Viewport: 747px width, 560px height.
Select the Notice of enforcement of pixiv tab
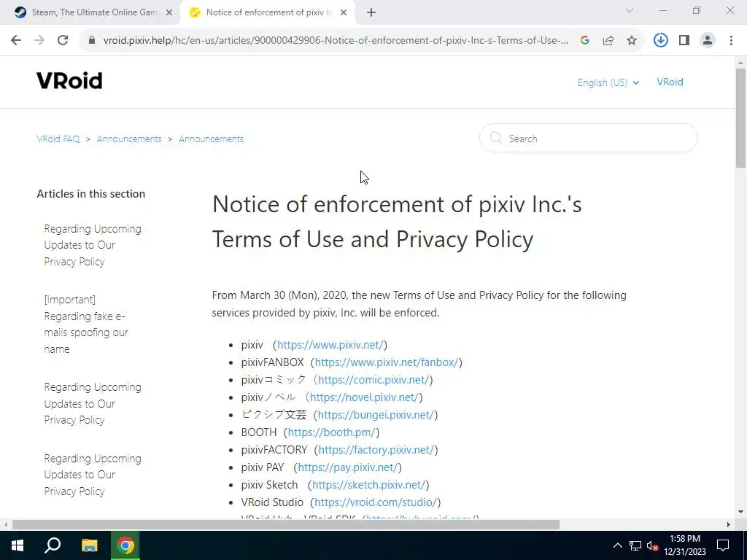(x=268, y=13)
